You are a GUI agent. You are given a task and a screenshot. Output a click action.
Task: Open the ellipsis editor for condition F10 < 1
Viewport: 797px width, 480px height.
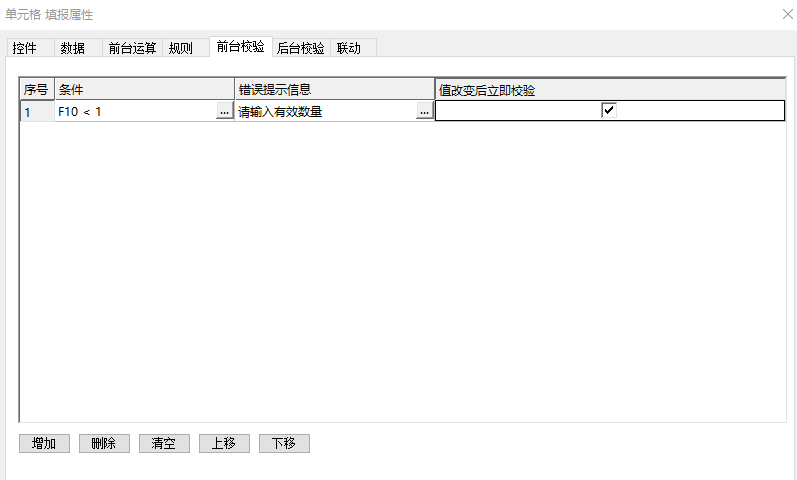[224, 112]
